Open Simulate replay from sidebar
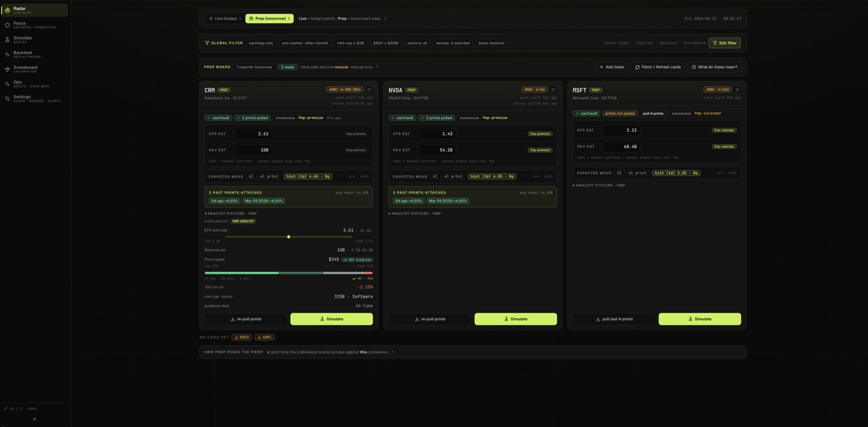 point(35,40)
